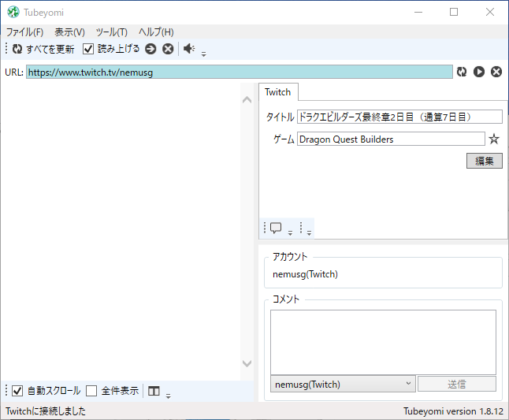Image resolution: width=509 pixels, height=420 pixels.
Task: Click the speech bubble comment icon
Action: (x=276, y=229)
